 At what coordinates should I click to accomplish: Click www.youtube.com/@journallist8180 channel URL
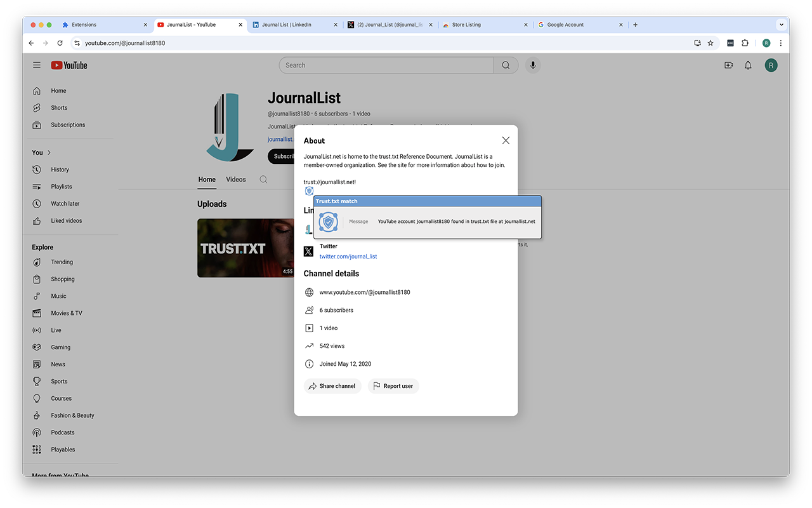(365, 293)
